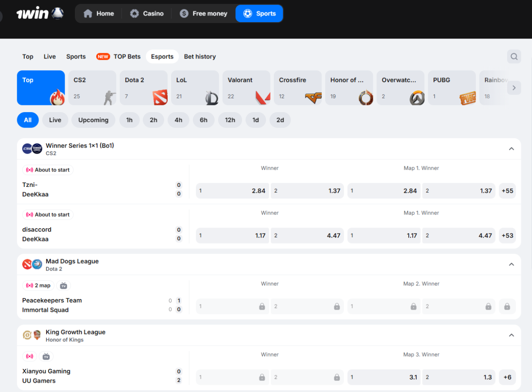Screen dimensions: 532x392
Task: Filter matches within 1h
Action: 129,120
